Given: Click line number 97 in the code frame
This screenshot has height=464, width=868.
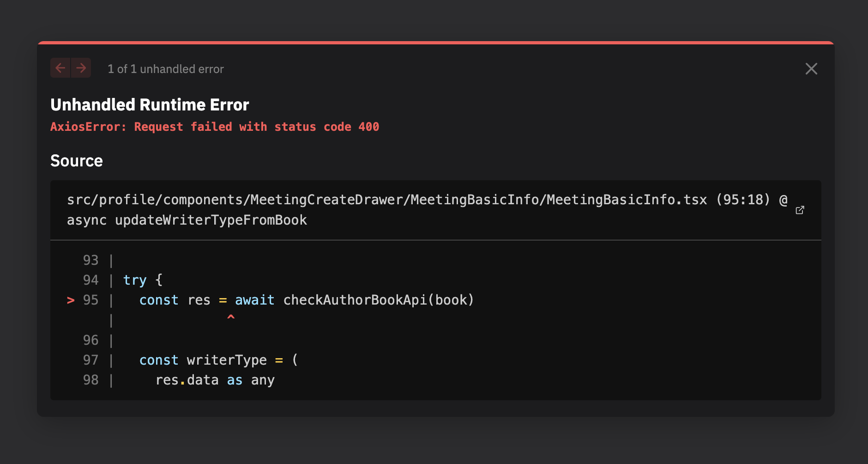Looking at the screenshot, I should (91, 360).
